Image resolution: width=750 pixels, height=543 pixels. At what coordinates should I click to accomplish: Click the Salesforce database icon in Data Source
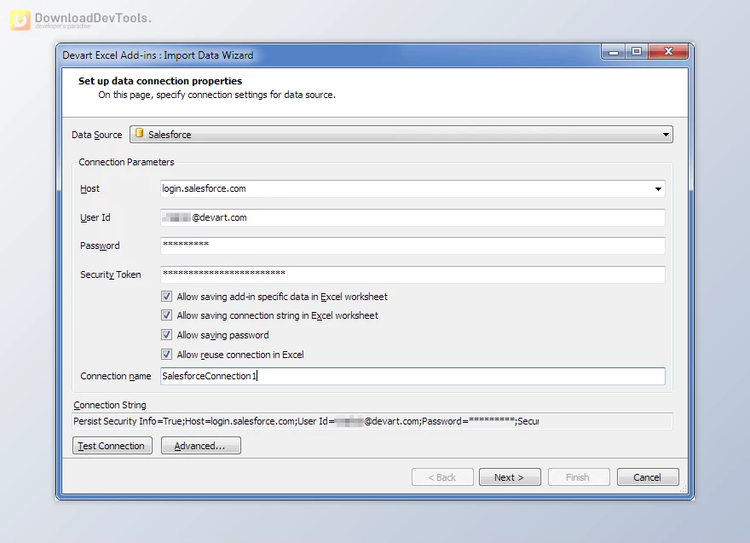[x=139, y=133]
